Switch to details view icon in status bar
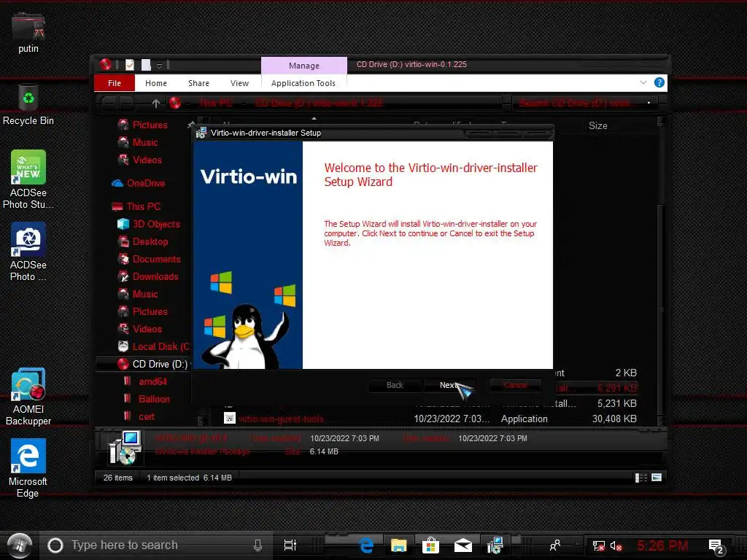 click(641, 478)
